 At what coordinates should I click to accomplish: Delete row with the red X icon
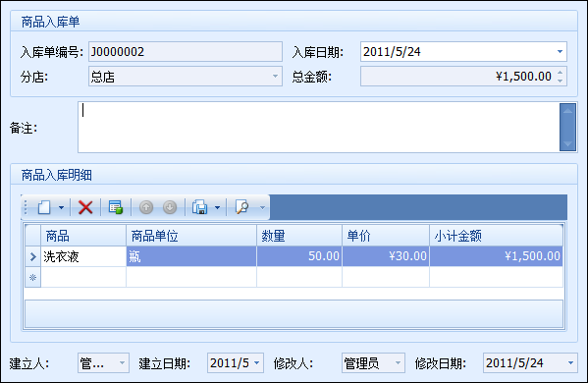pyautogui.click(x=85, y=207)
